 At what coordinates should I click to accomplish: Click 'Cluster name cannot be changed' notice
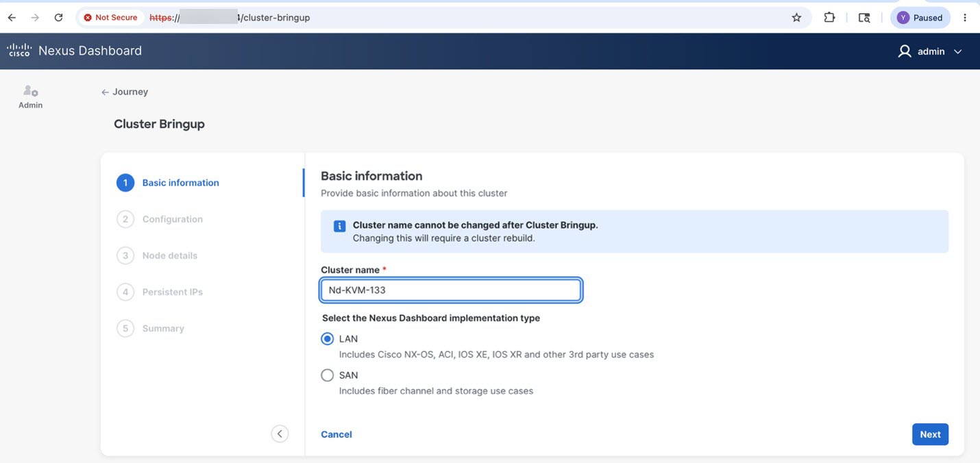475,225
